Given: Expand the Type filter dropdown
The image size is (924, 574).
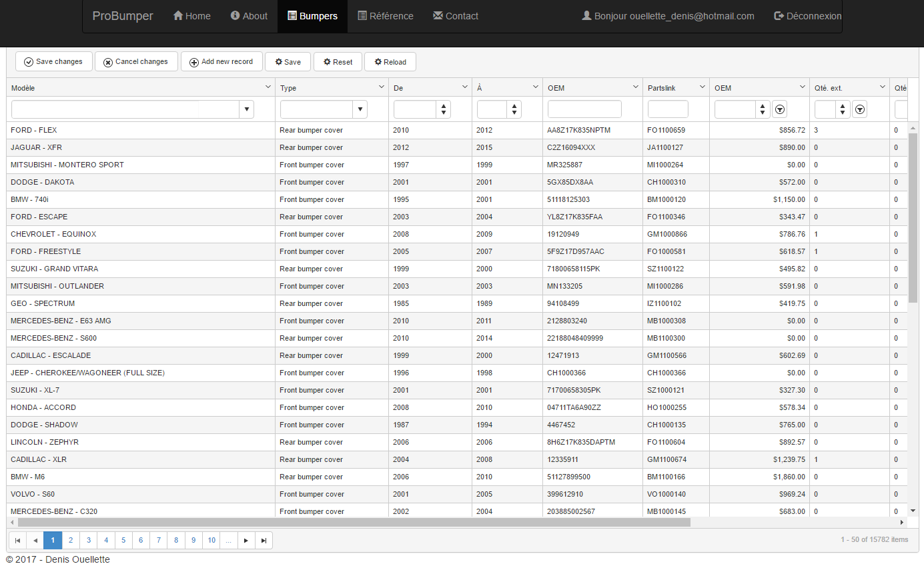Looking at the screenshot, I should click(x=360, y=109).
